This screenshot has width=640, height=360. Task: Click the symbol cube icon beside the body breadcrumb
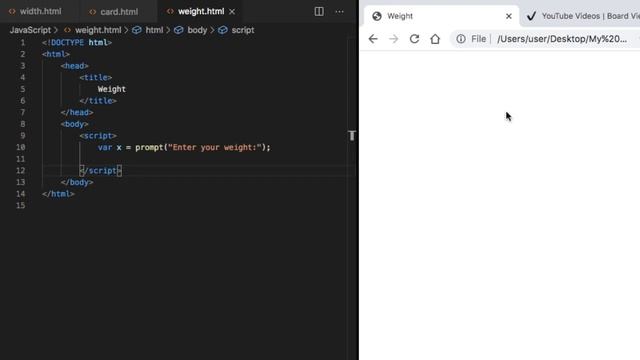point(179,30)
